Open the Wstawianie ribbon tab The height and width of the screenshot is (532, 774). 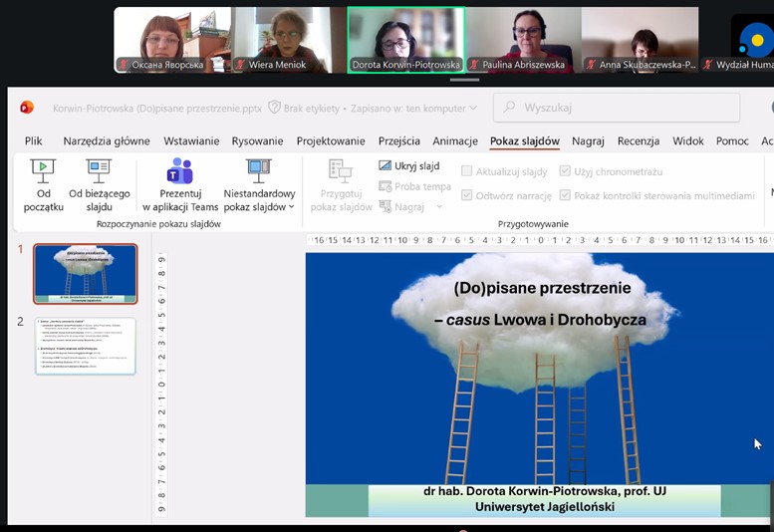click(x=192, y=141)
